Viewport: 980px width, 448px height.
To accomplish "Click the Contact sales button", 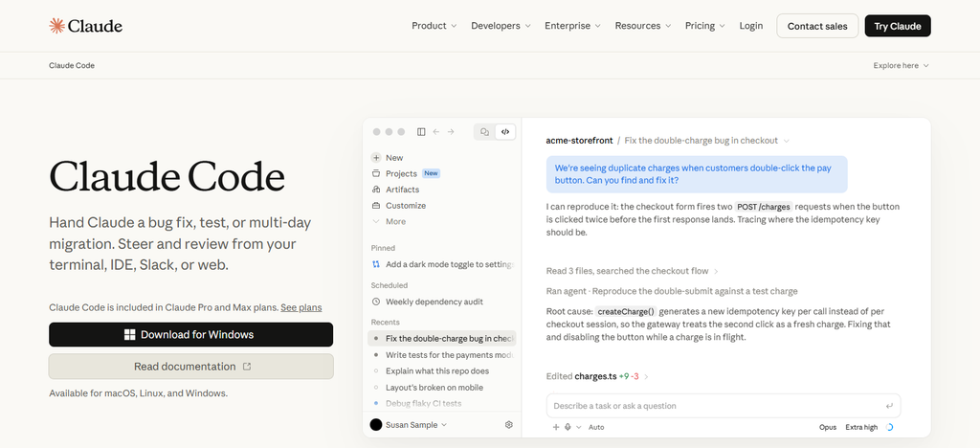I will pos(817,26).
